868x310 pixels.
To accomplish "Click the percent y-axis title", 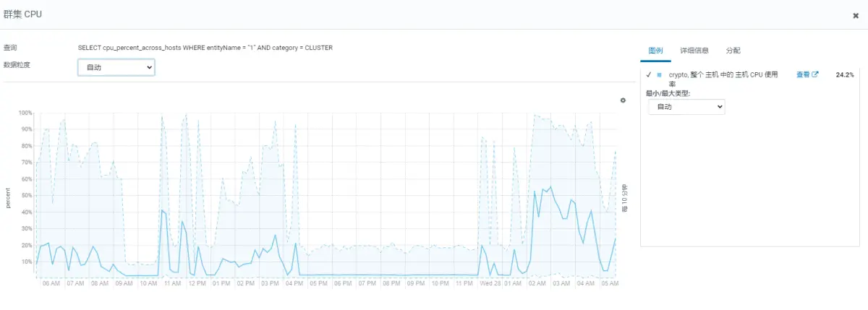I will (9, 198).
